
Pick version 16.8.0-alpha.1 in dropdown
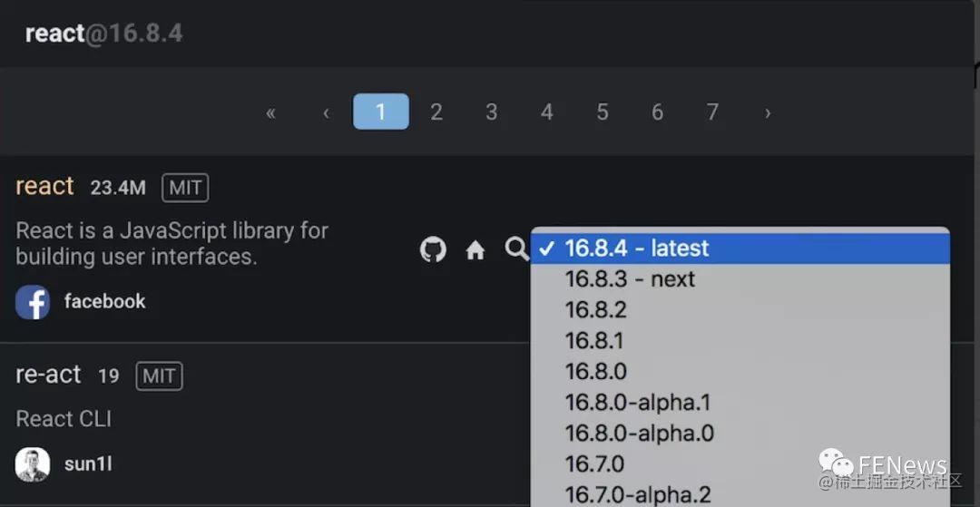tap(740, 402)
